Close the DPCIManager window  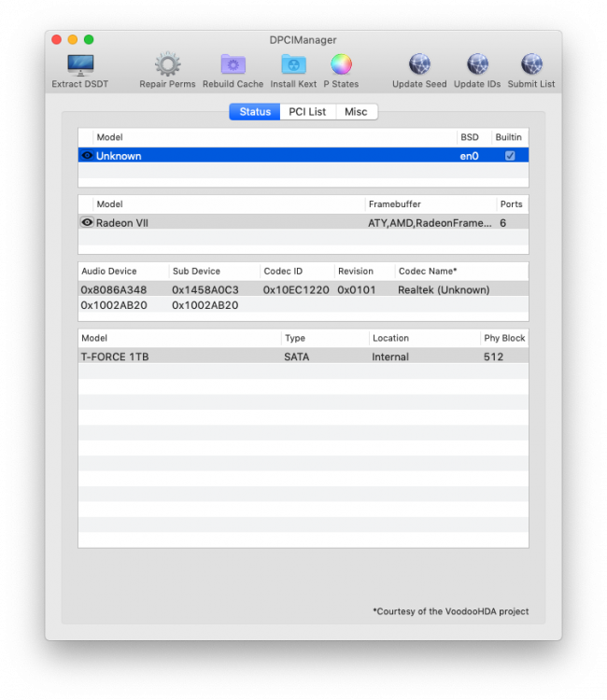[x=57, y=39]
